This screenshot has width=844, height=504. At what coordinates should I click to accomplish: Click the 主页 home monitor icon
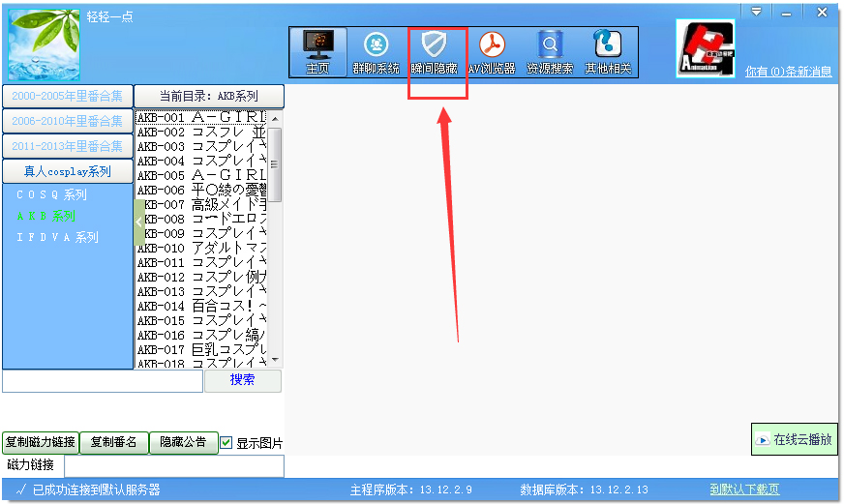pyautogui.click(x=317, y=44)
